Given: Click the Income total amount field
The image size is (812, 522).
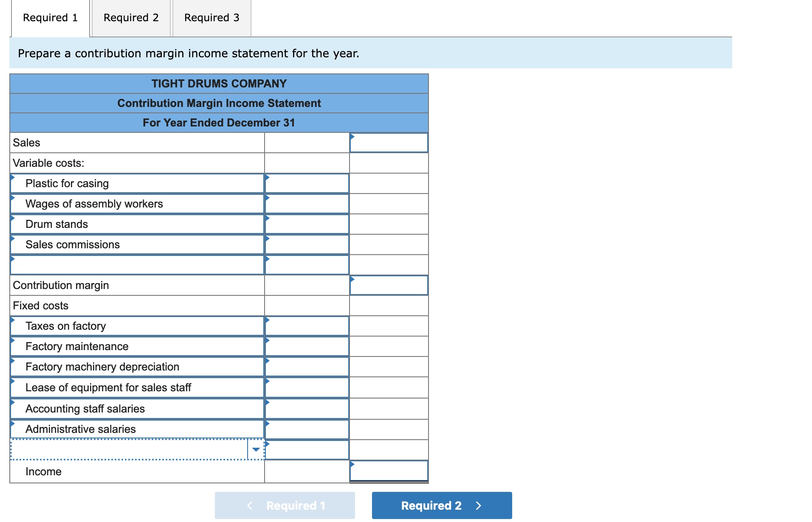Looking at the screenshot, I should (389, 471).
